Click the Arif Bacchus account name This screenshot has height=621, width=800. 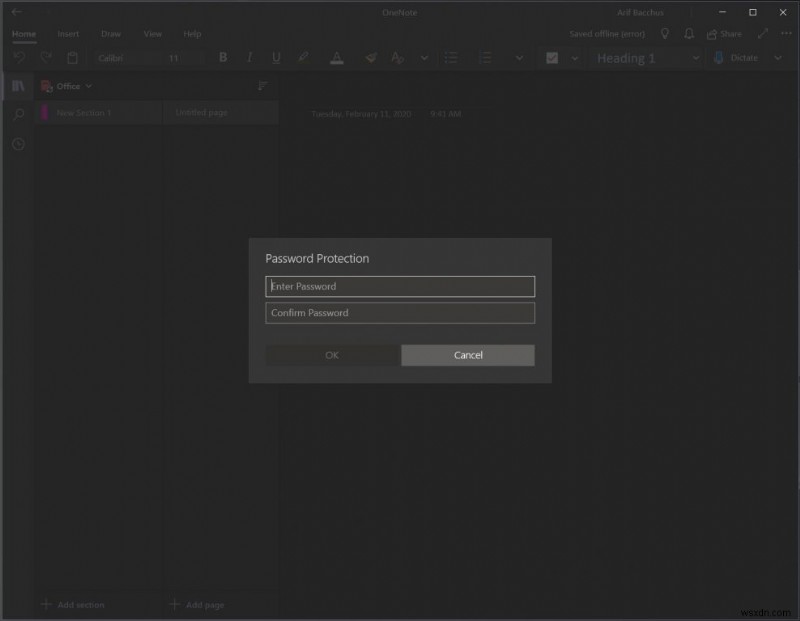coord(640,12)
